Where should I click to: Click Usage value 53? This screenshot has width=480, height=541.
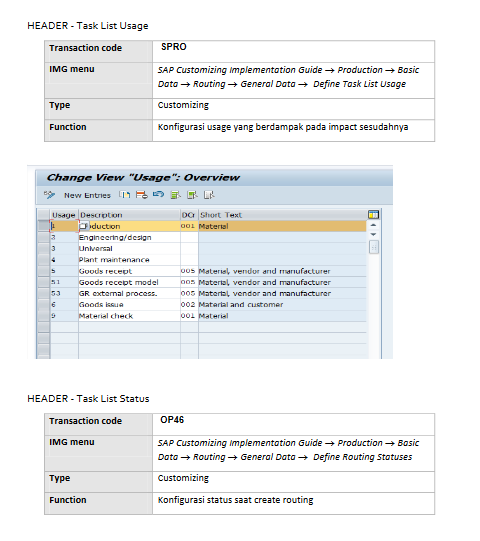[56, 293]
